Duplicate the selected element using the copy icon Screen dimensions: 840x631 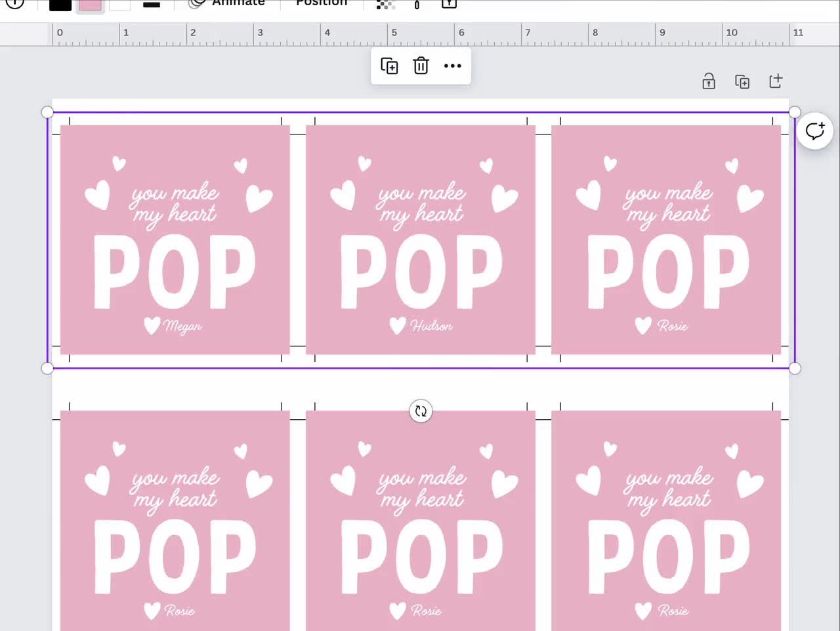coord(389,66)
